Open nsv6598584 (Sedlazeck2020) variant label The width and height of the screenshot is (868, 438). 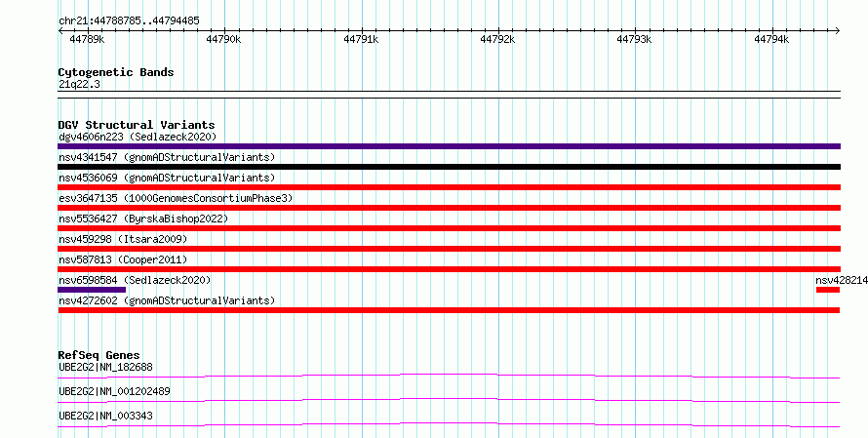(x=135, y=280)
